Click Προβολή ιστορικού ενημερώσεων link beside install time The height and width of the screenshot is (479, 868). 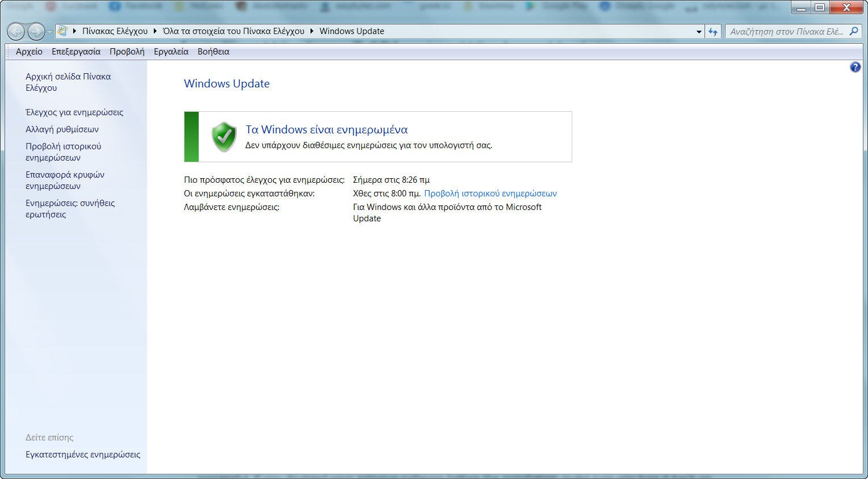[x=490, y=194]
